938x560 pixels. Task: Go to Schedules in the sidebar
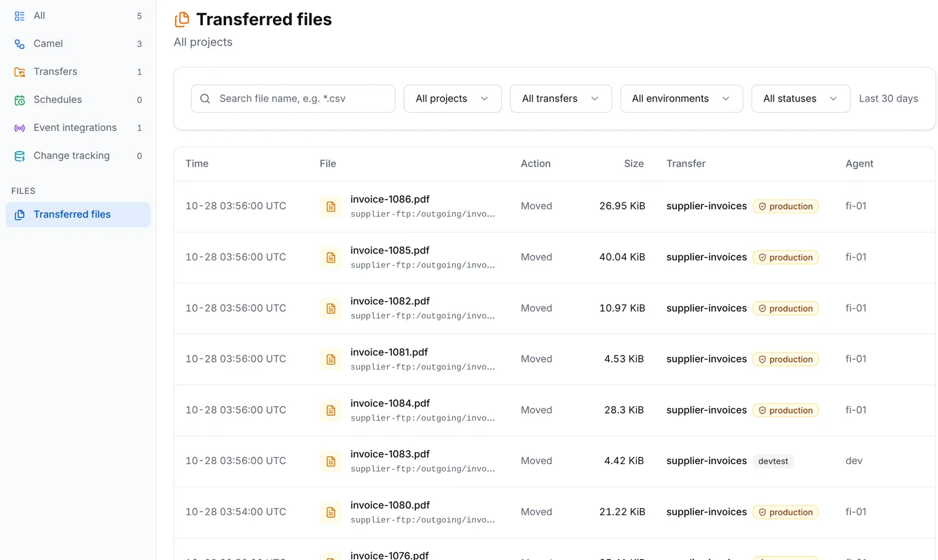point(78,99)
